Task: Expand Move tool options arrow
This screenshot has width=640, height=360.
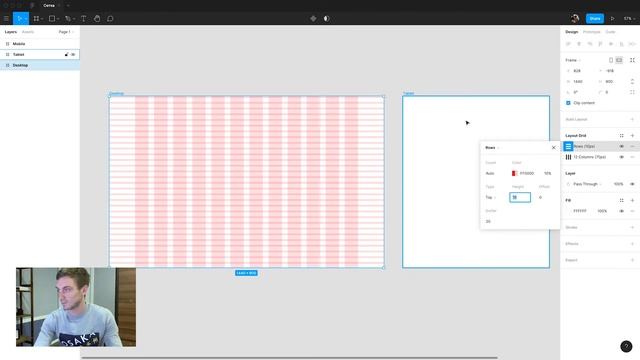Action: click(x=26, y=19)
